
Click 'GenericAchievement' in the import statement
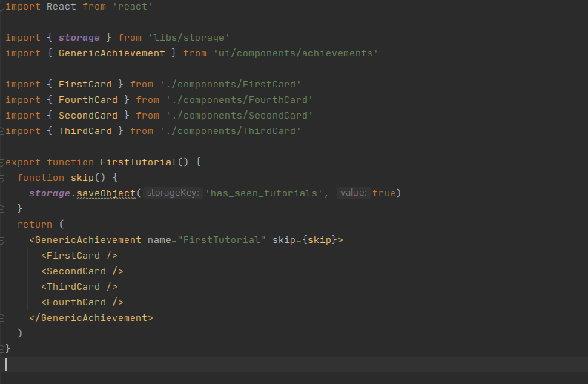112,53
